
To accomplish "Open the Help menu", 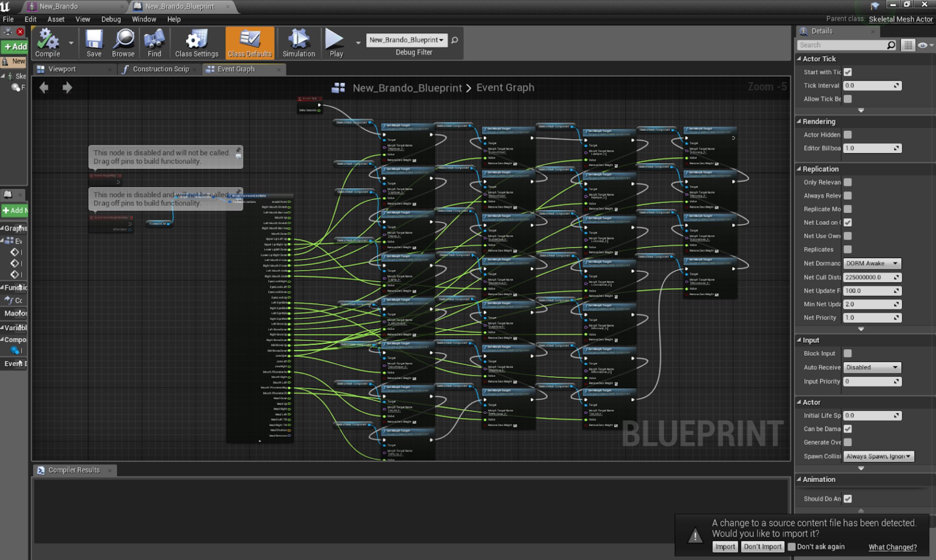I will 174,19.
